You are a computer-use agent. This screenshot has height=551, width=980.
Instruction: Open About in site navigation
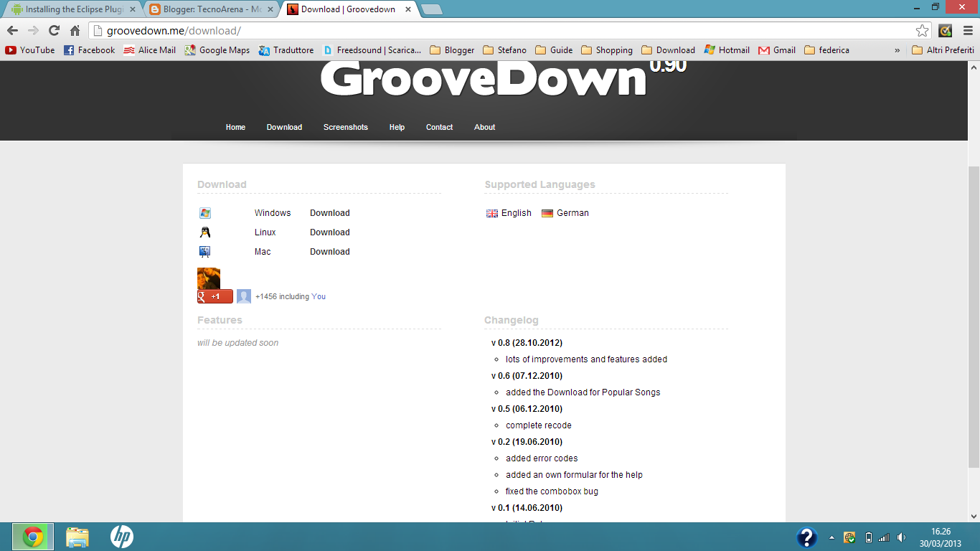pos(484,127)
